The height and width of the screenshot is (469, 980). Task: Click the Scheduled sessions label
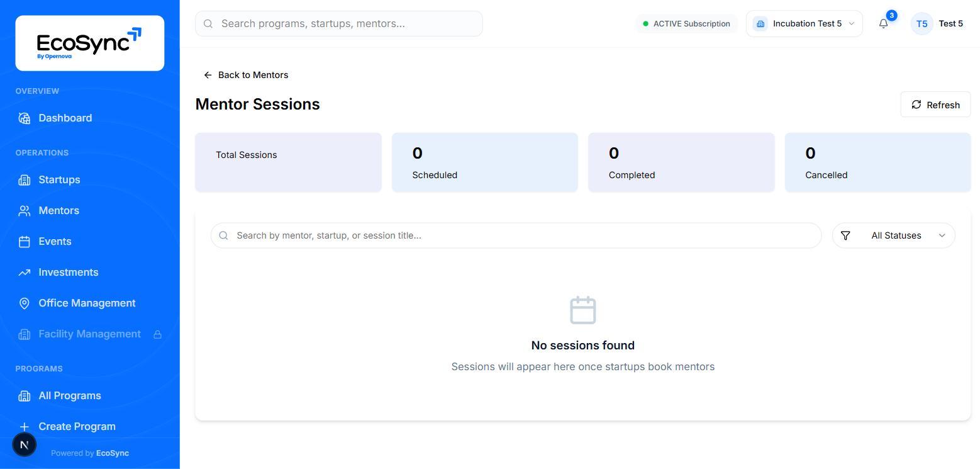pyautogui.click(x=435, y=175)
